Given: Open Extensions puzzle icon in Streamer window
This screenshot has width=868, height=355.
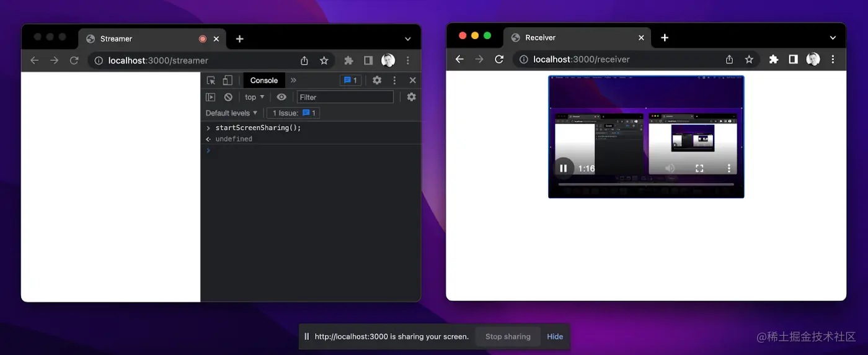Looking at the screenshot, I should (x=348, y=60).
